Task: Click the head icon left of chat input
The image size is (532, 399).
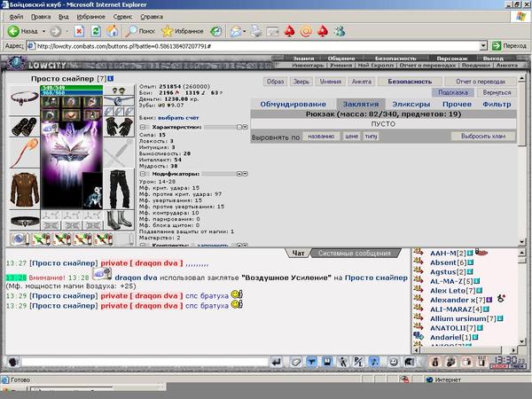Action: [13, 362]
